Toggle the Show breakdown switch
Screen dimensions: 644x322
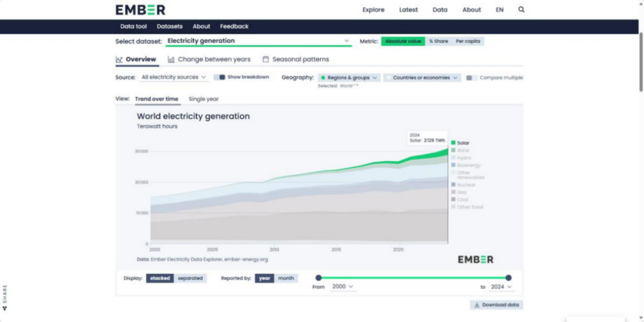tap(220, 77)
